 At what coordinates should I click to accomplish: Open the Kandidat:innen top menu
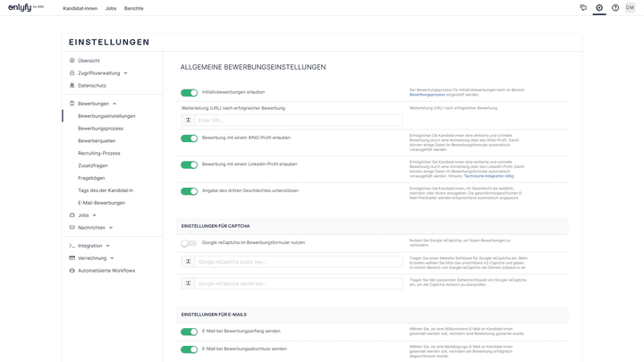80,8
